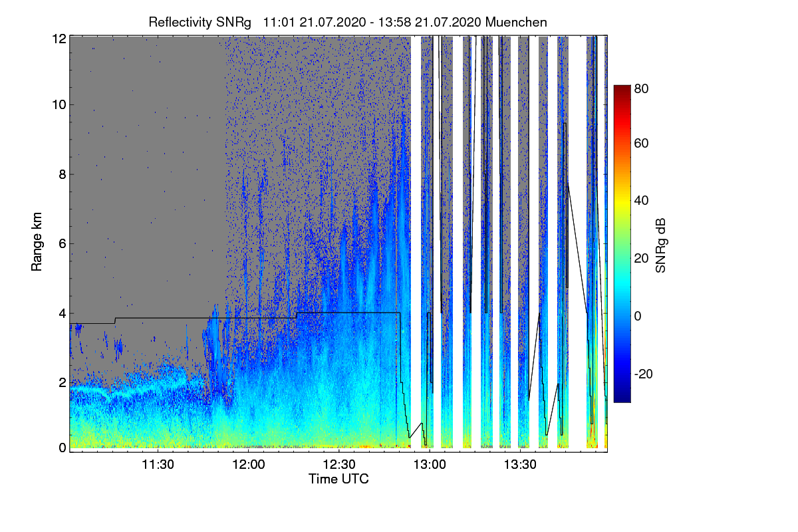Click the range tick label '10'
Screen dimensions: 798x532
[59, 104]
